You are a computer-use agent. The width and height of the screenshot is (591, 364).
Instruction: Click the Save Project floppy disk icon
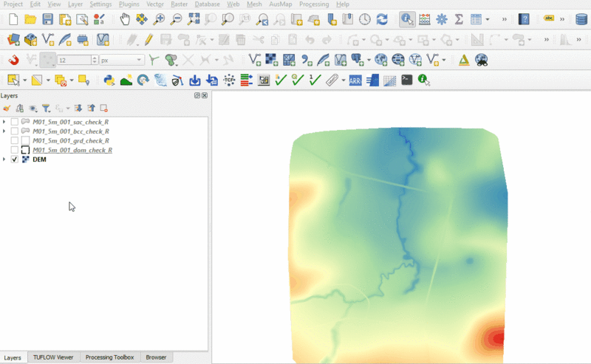click(48, 19)
